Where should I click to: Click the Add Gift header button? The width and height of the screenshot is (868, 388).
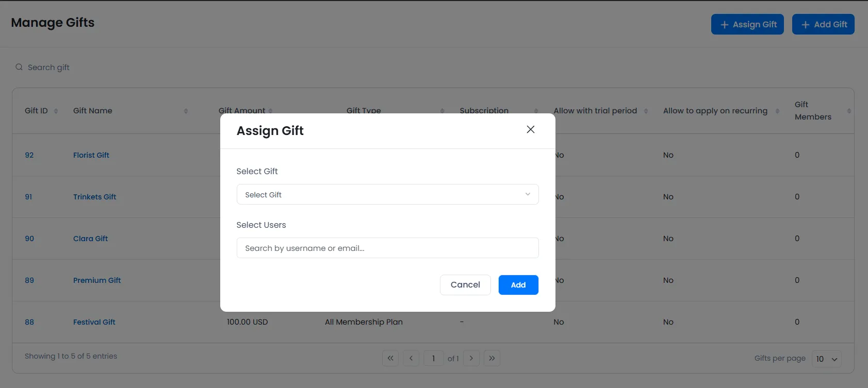coord(823,24)
